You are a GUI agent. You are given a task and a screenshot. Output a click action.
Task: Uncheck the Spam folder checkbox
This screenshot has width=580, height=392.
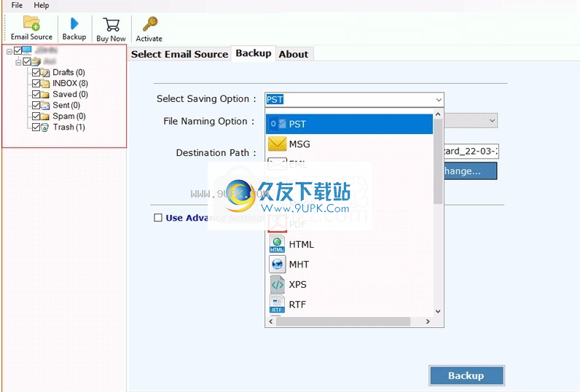36,116
